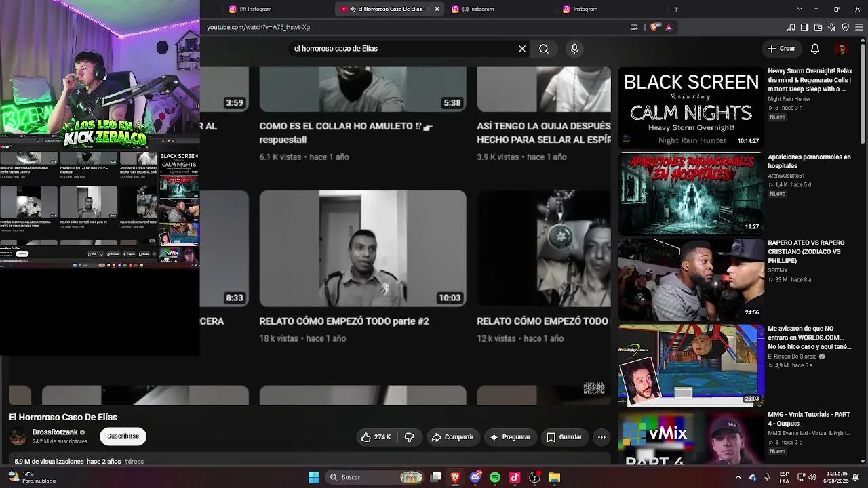Viewport: 868px width, 488px height.
Task: Toggle the browser sidebar panel
Action: click(804, 27)
